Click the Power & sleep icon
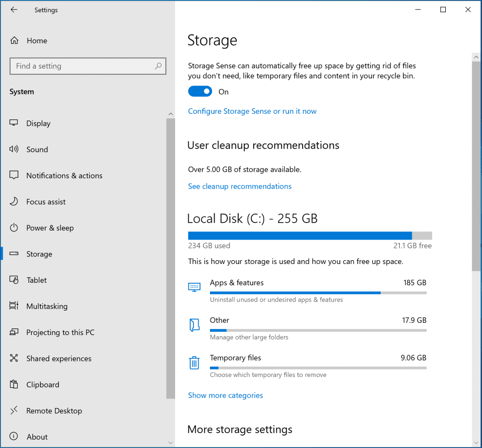 (x=14, y=228)
